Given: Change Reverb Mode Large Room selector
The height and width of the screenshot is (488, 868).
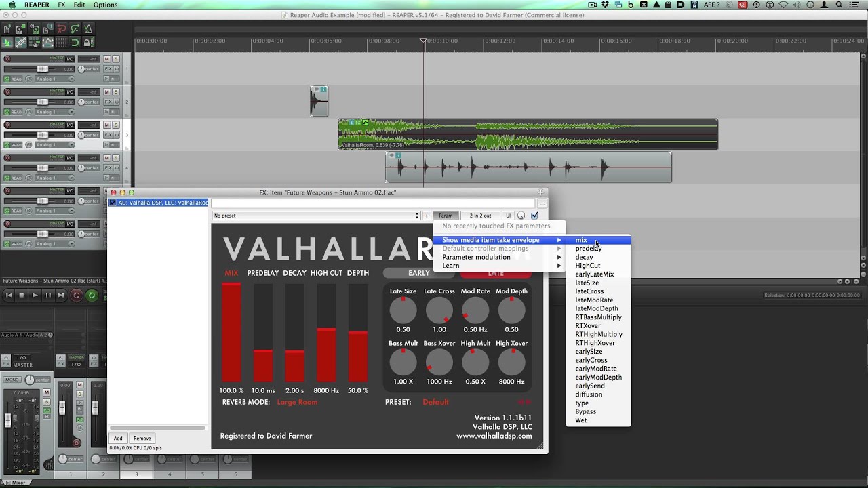Looking at the screenshot, I should click(297, 402).
